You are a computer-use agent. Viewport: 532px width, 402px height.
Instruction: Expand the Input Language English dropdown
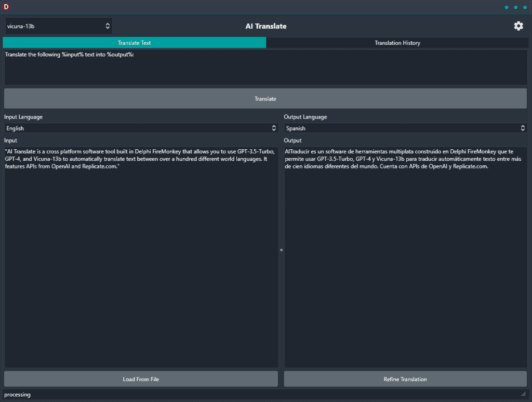click(x=141, y=128)
